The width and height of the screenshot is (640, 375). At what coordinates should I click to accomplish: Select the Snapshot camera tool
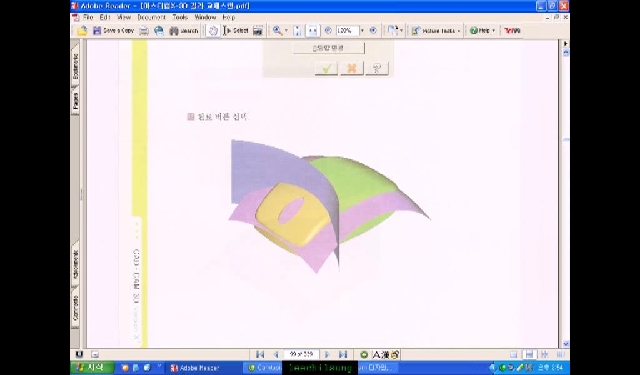[x=258, y=31]
